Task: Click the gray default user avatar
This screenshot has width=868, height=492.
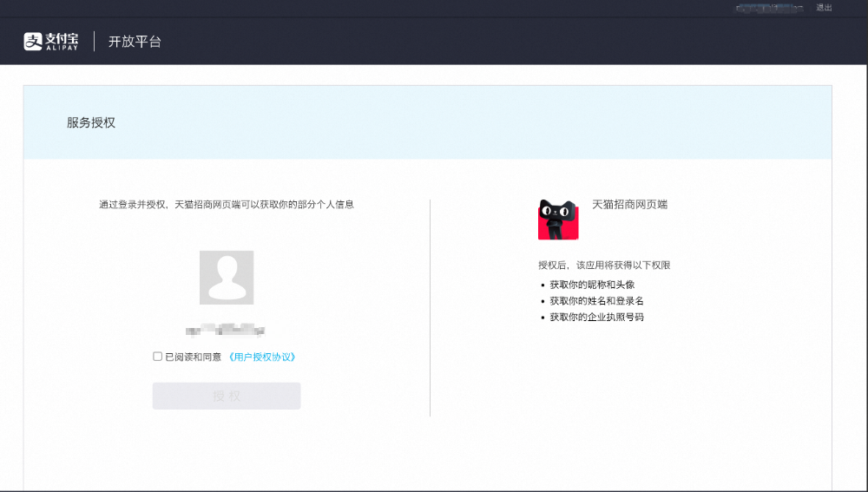Action: tap(227, 278)
